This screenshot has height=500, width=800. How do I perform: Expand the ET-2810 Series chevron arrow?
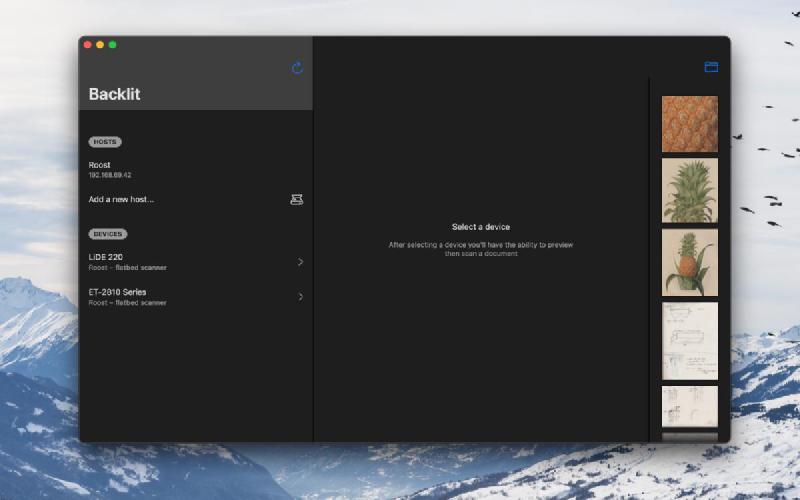[x=300, y=297]
